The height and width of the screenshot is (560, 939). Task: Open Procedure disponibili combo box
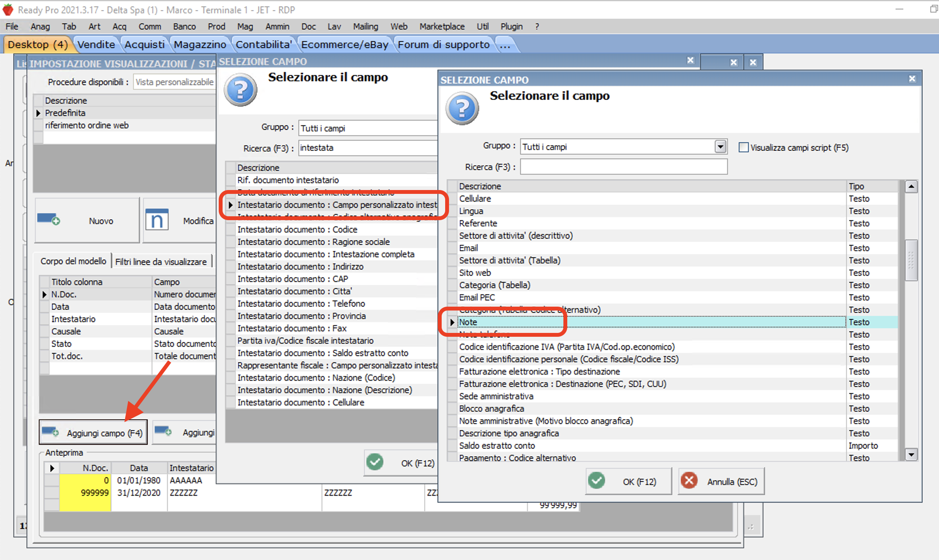pos(174,82)
